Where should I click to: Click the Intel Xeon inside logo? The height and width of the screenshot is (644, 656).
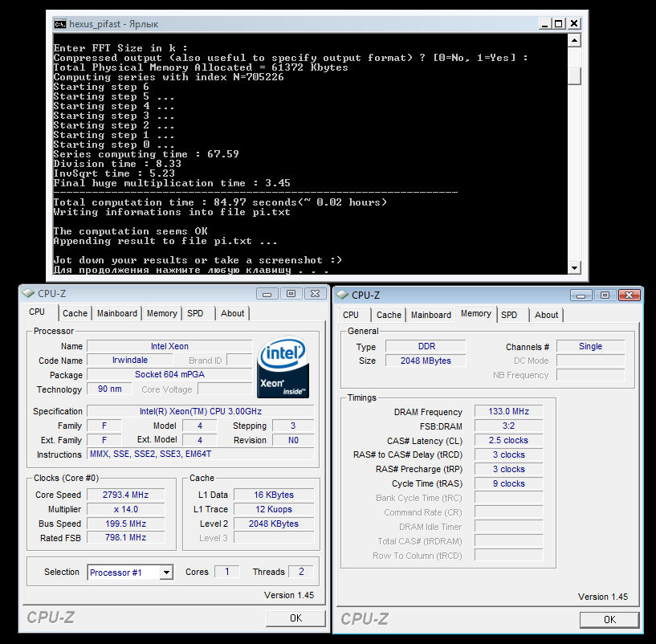click(x=283, y=367)
